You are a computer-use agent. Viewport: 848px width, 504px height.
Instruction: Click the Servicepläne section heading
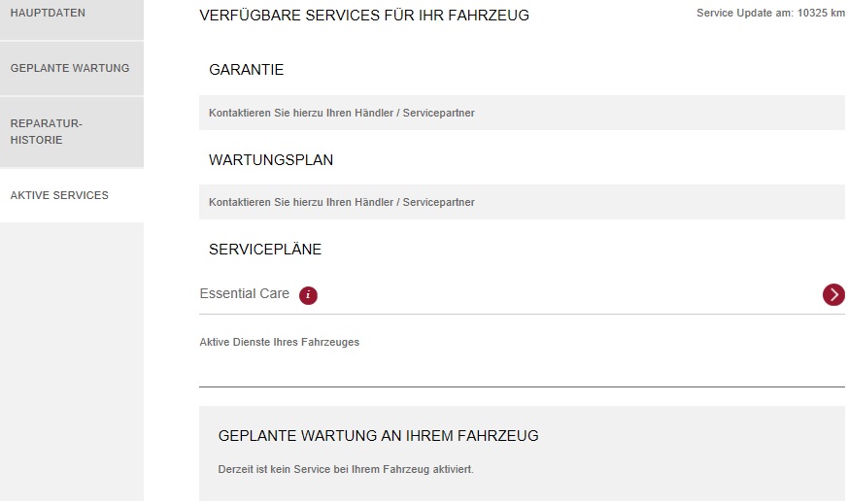tap(265, 250)
